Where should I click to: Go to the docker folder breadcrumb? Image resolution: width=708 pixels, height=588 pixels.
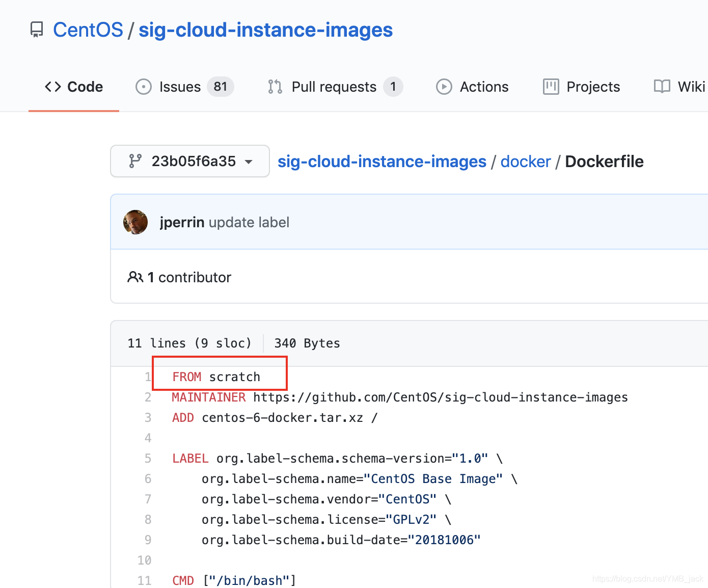point(526,162)
